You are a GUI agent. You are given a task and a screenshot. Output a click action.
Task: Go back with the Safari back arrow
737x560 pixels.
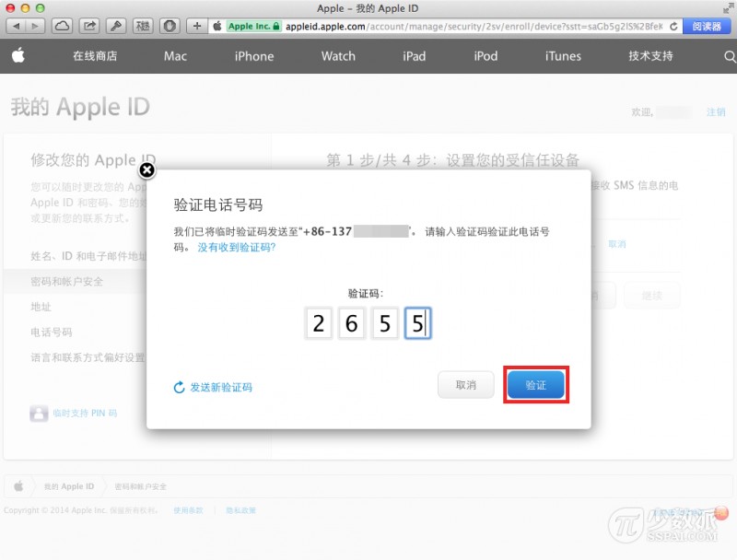click(17, 27)
